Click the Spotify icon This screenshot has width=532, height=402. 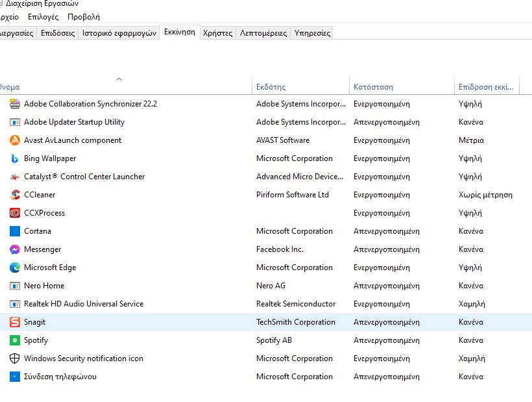14,340
